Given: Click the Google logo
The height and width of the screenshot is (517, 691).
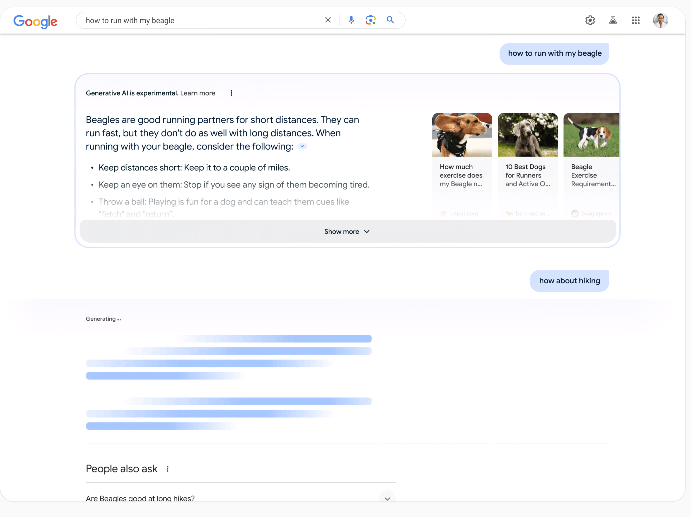Looking at the screenshot, I should tap(35, 21).
